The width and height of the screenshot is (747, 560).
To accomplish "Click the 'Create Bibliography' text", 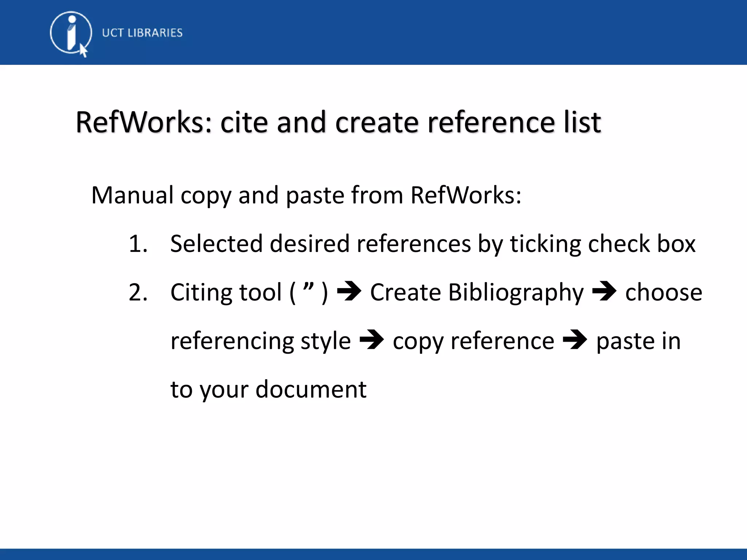I will pyautogui.click(x=477, y=293).
